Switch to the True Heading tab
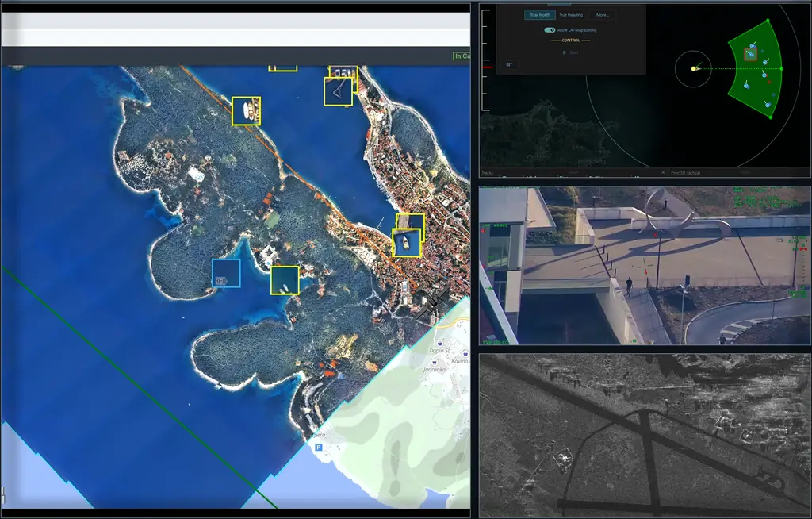The height and width of the screenshot is (519, 812). point(571,15)
